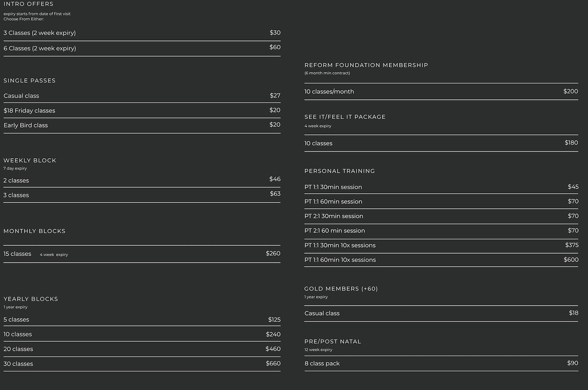Pick the Early Bird class pass
Image resolution: width=588 pixels, height=390 pixels.
[142, 126]
